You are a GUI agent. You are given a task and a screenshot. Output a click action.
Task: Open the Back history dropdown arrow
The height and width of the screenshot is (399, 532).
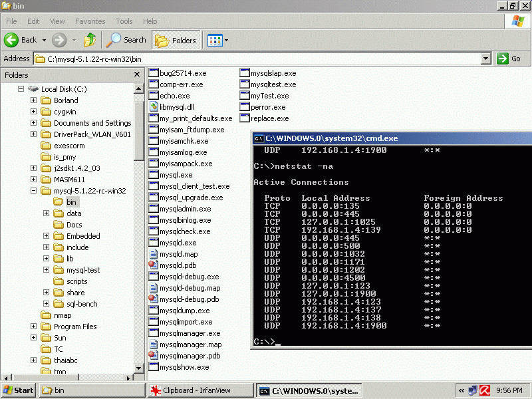[x=44, y=40]
